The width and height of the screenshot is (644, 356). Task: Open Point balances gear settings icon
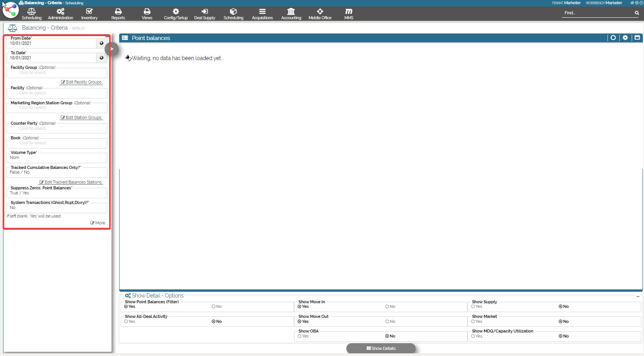[x=625, y=38]
